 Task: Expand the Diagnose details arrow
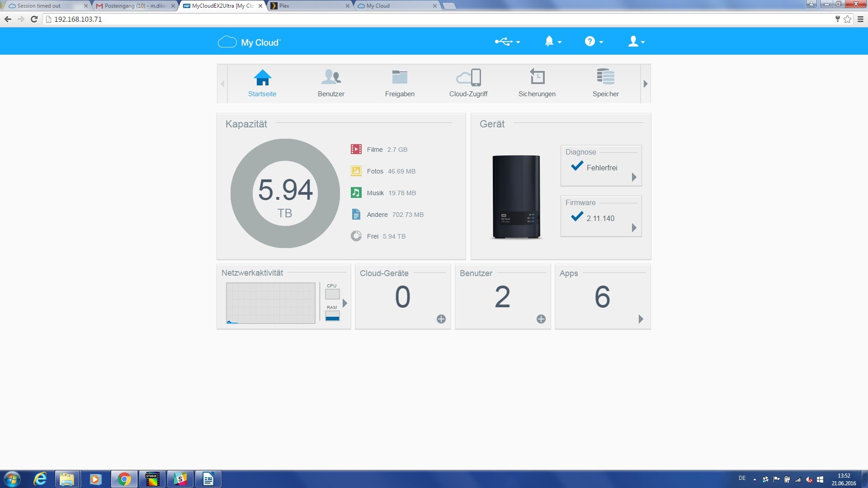(634, 177)
